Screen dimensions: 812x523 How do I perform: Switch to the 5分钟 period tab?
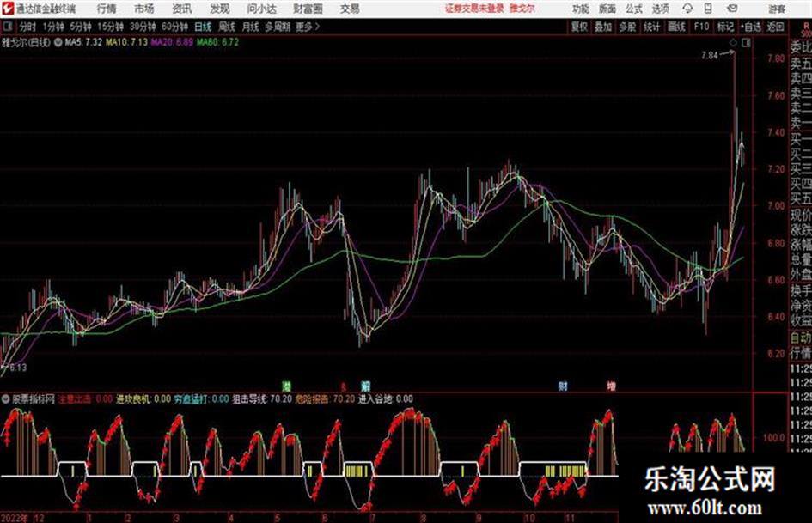click(81, 27)
